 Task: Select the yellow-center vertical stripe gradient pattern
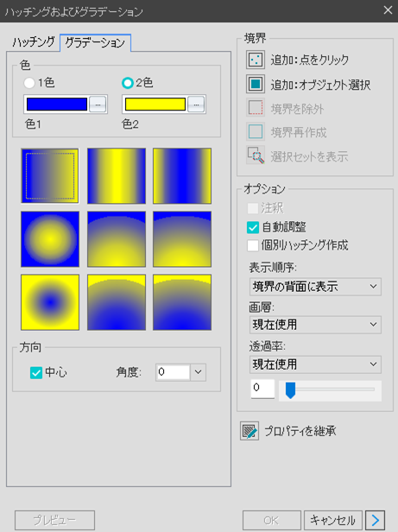tap(117, 176)
